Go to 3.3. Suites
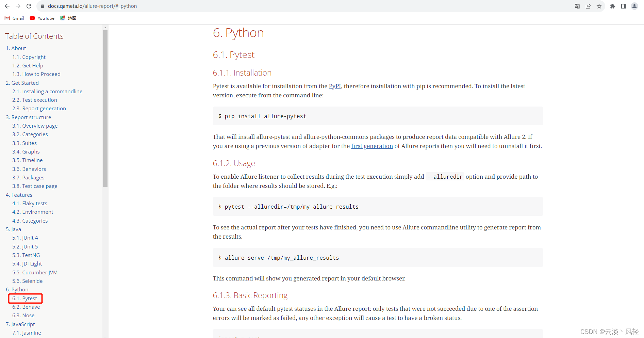Image resolution: width=644 pixels, height=338 pixels. [x=24, y=143]
